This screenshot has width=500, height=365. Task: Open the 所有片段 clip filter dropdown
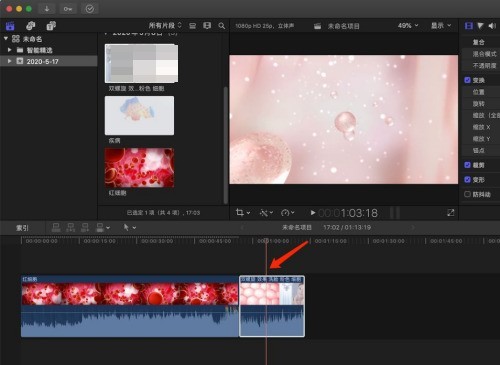tap(165, 26)
